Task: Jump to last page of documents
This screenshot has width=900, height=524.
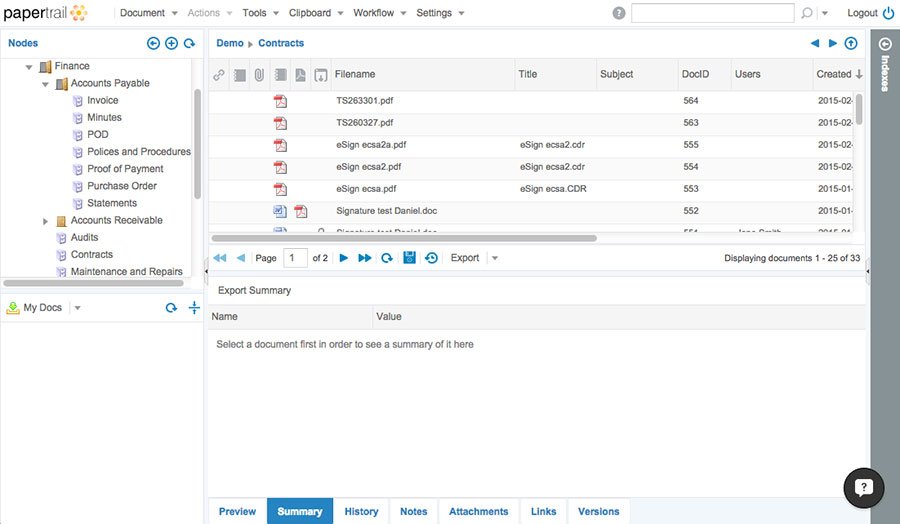Action: [x=364, y=258]
